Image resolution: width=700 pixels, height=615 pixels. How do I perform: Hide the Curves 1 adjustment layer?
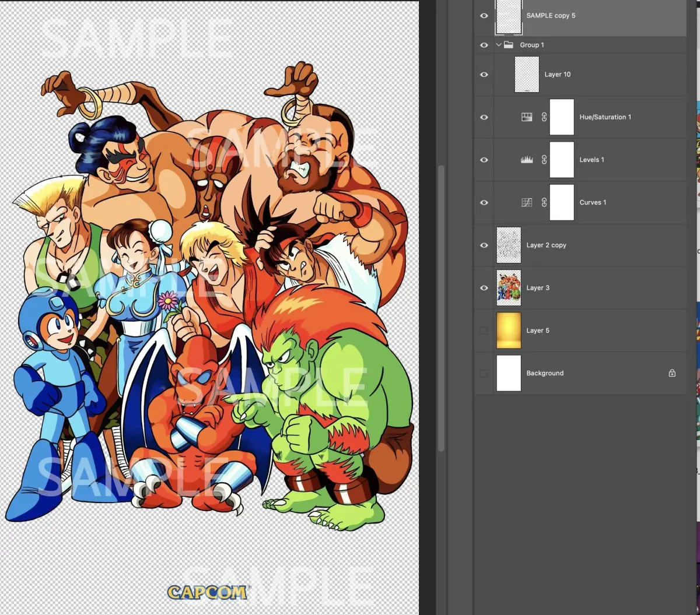click(x=484, y=202)
